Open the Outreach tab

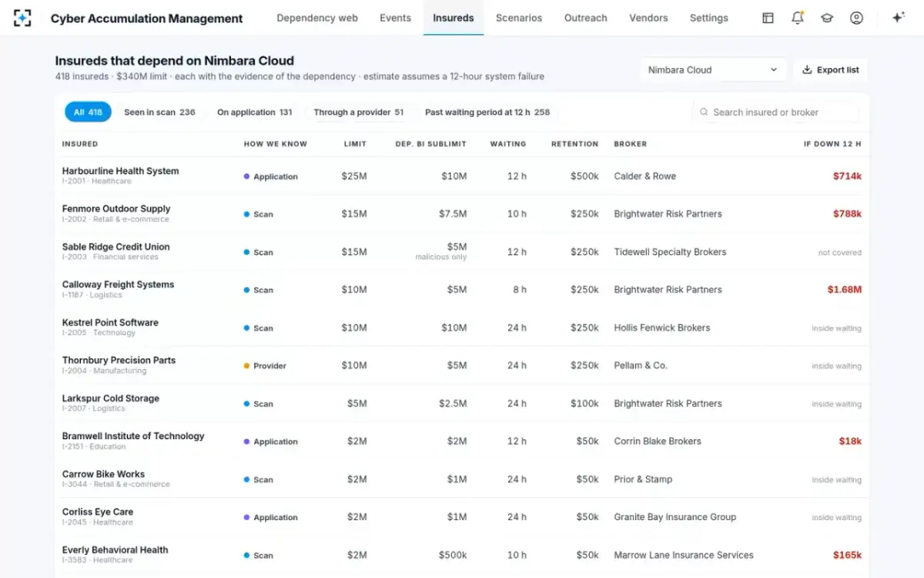pyautogui.click(x=586, y=18)
